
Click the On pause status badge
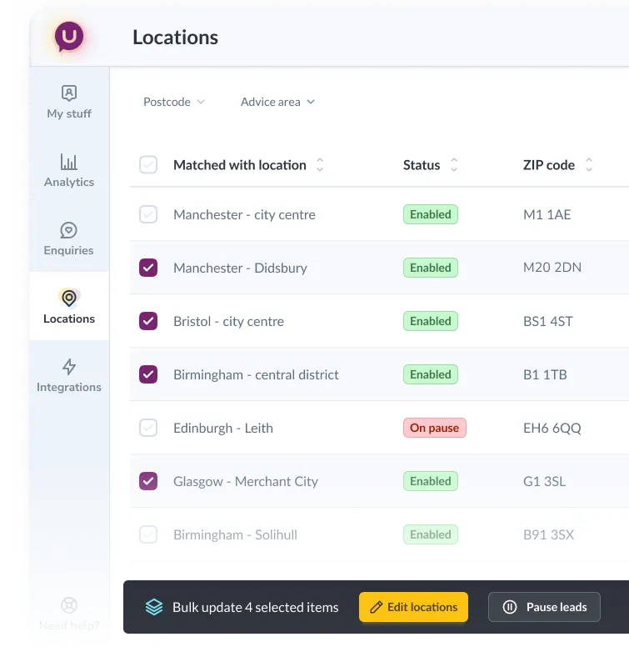coord(434,428)
